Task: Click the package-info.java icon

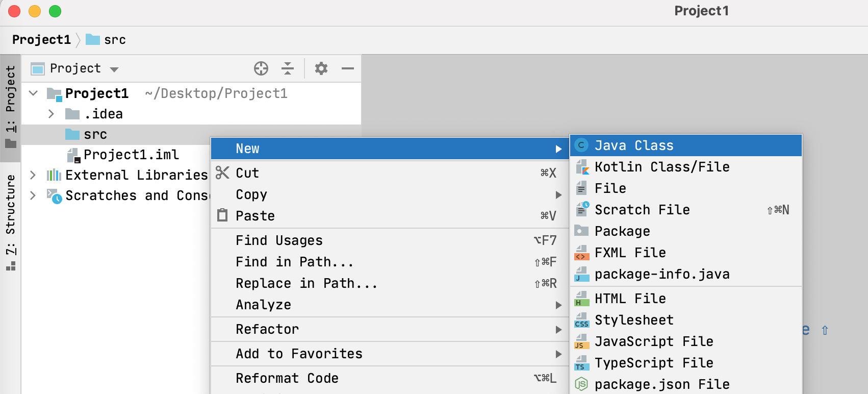Action: click(582, 274)
